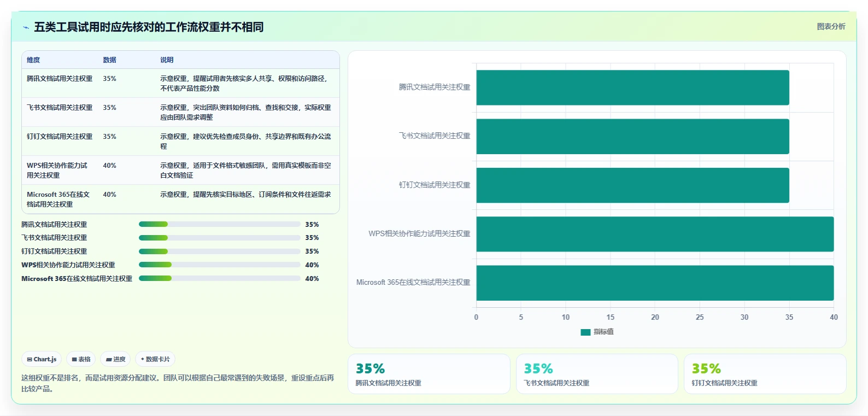Click the 飞书文档试用关注权重 progress bar

pyautogui.click(x=219, y=238)
